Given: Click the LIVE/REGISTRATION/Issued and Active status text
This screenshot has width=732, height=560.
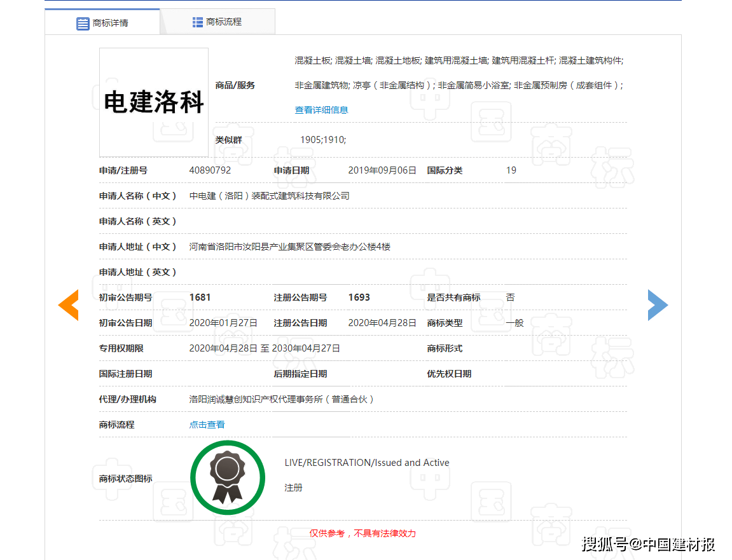Looking at the screenshot, I should tap(367, 463).
